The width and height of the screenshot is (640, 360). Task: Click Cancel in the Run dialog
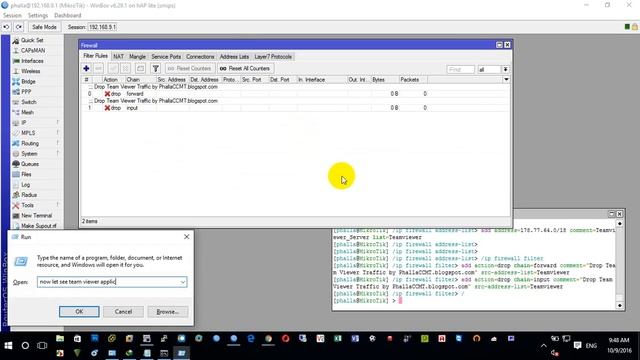[x=123, y=311]
